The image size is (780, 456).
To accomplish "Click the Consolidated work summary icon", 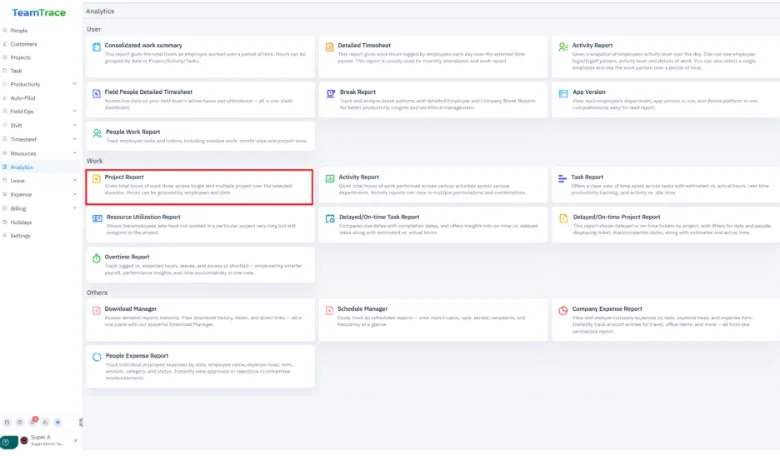I will point(97,47).
